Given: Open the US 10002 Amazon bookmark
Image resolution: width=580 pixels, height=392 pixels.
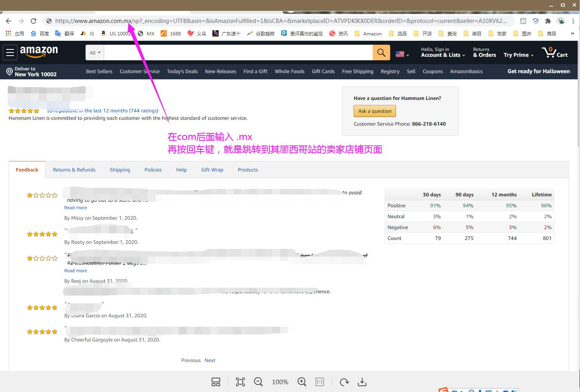Looking at the screenshot, I should tap(116, 33).
